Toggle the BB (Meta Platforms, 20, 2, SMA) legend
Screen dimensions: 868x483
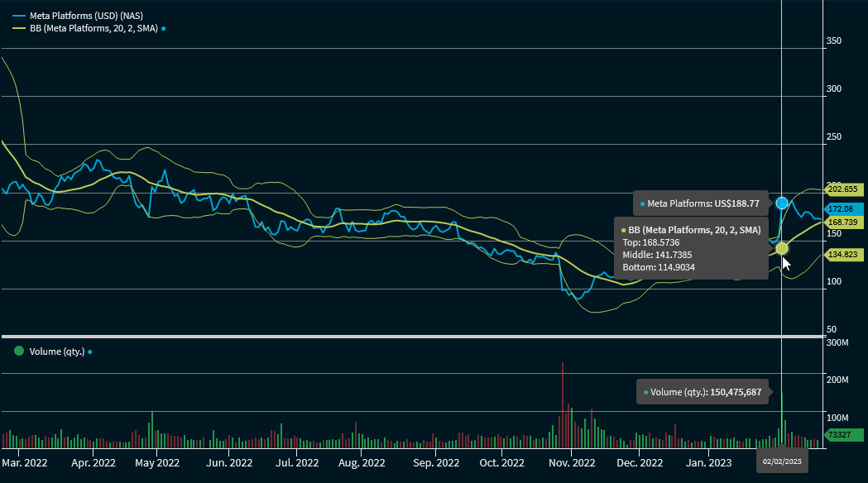pyautogui.click(x=87, y=28)
